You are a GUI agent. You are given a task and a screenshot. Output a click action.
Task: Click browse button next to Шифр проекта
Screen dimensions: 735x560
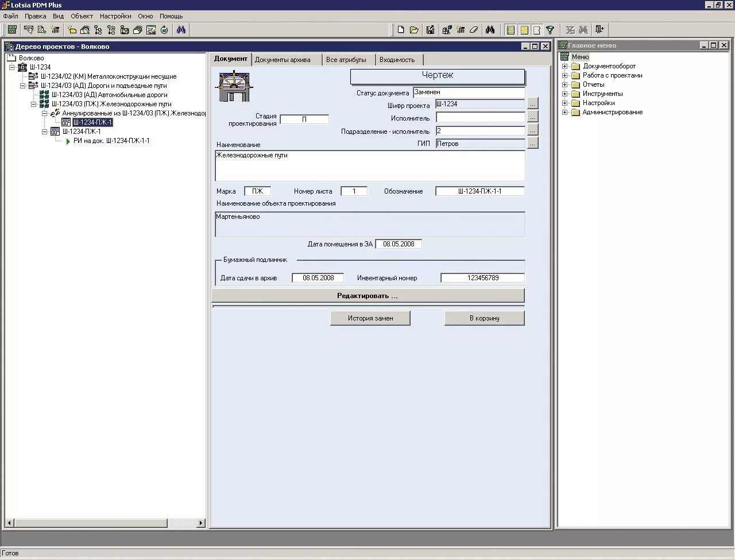point(533,104)
